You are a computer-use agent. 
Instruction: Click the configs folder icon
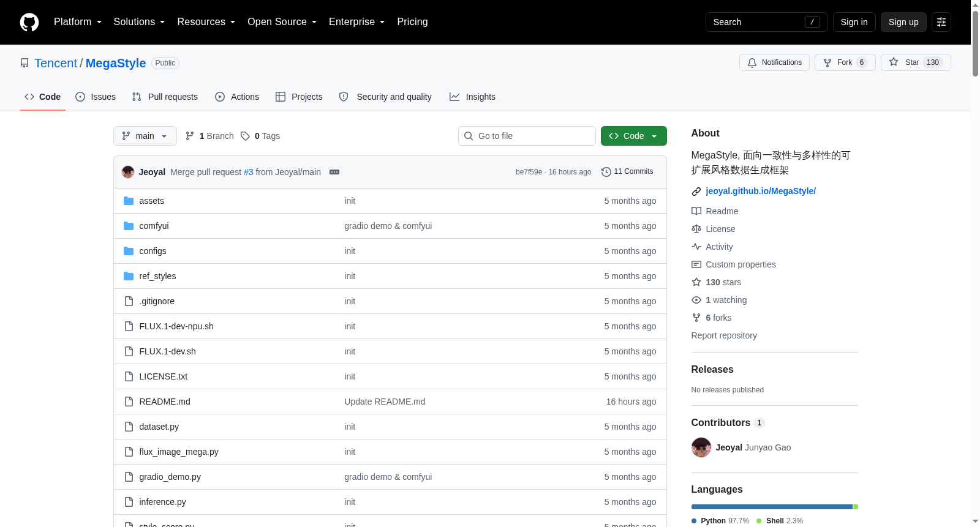click(129, 251)
